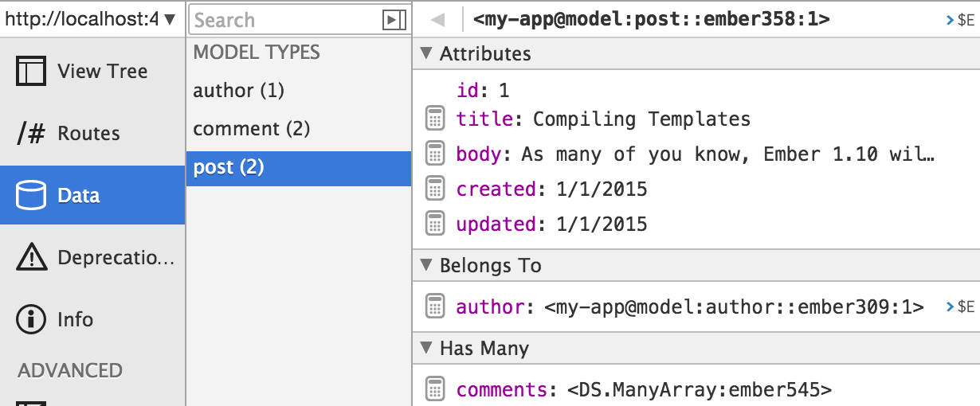
Task: Click calculator icon beside title attribute
Action: (x=434, y=119)
